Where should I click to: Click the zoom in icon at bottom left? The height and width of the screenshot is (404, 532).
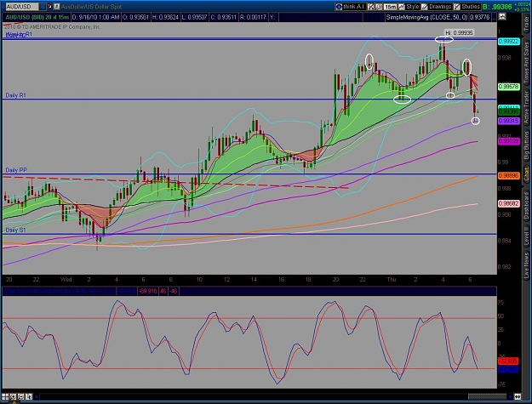click(x=14, y=396)
